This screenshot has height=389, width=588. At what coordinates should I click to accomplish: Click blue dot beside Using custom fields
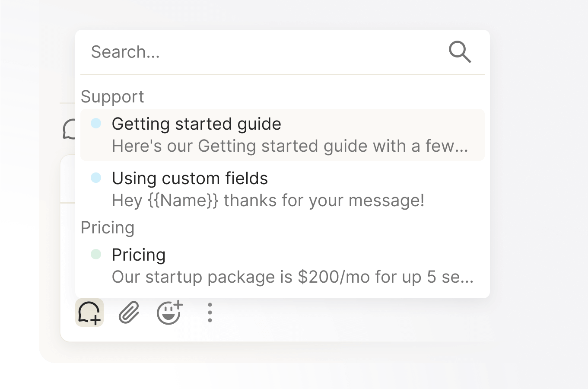[96, 178]
